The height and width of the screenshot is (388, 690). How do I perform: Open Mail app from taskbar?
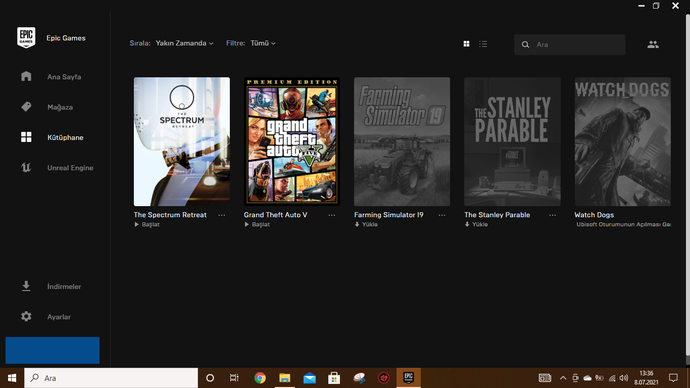[x=309, y=378]
